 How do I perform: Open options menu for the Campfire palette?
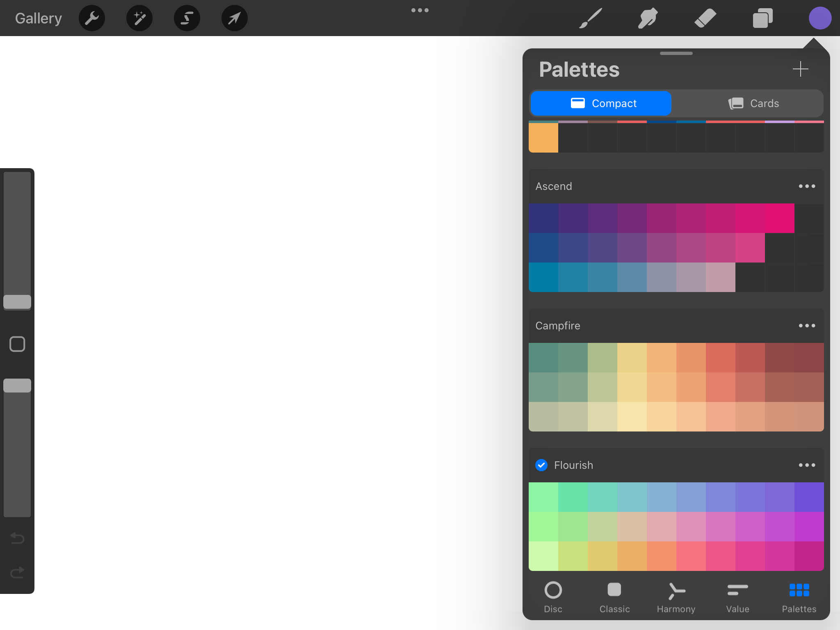click(x=807, y=326)
